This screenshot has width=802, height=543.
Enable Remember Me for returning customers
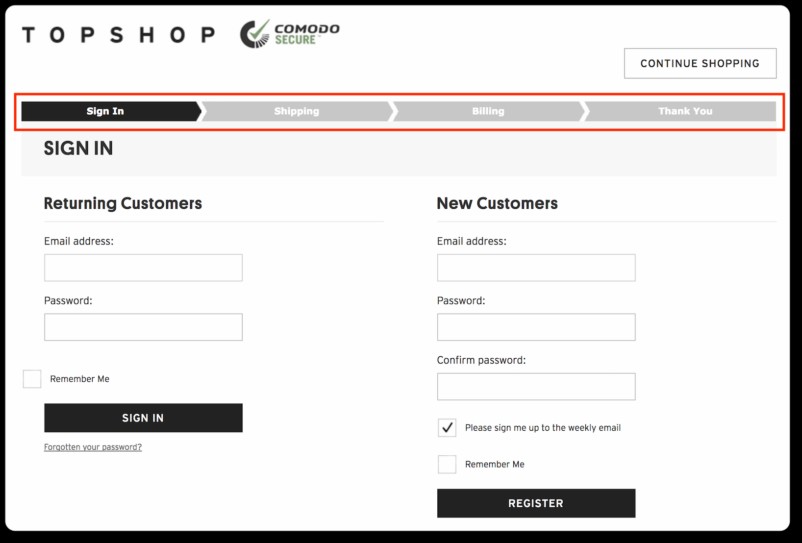point(33,379)
